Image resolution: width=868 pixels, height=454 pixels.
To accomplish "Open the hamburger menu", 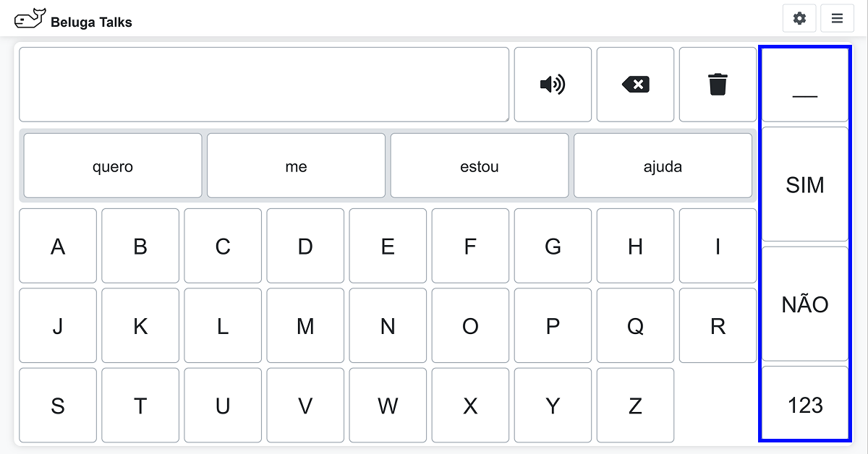I will pos(837,19).
